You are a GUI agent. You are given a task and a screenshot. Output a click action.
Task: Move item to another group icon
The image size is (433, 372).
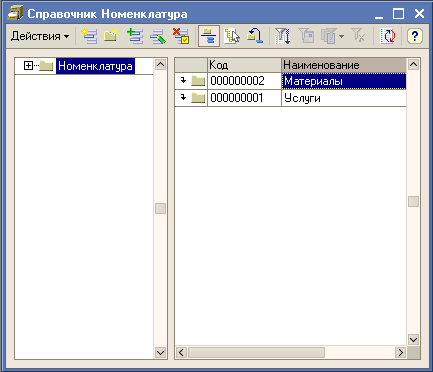click(255, 36)
